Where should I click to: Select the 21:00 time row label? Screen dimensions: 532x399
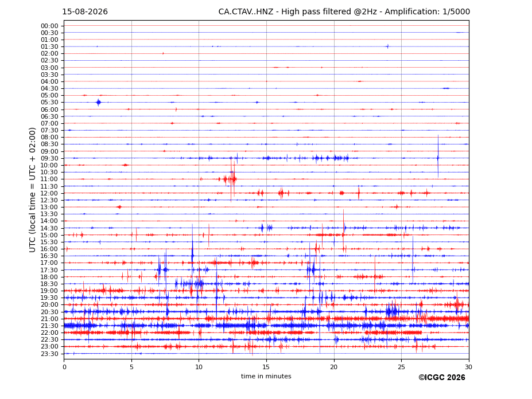(49, 319)
